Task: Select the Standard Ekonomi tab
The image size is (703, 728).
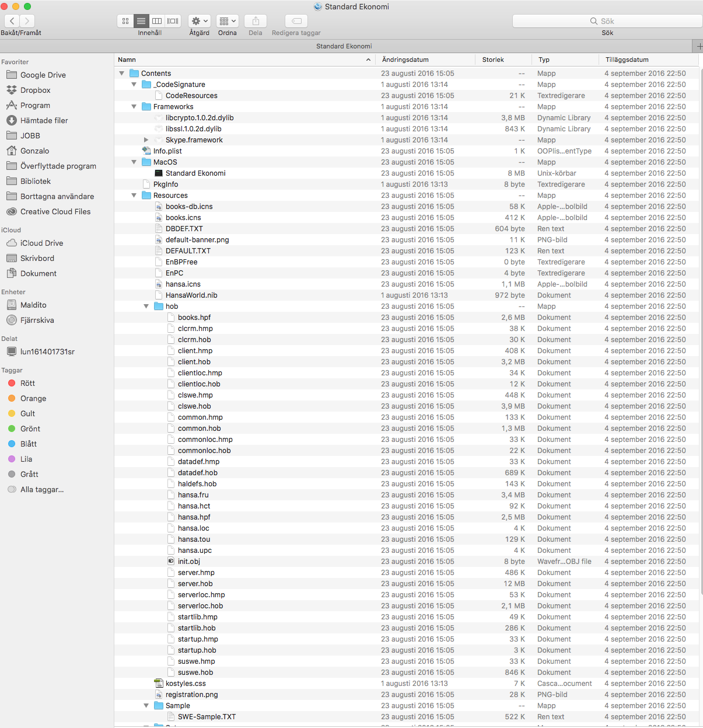Action: coord(344,46)
